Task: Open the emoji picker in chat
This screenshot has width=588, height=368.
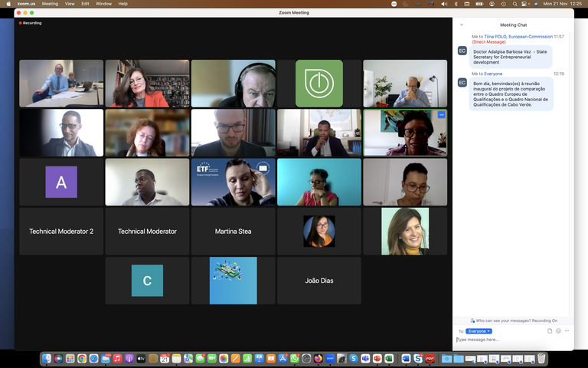Action: coord(558,330)
